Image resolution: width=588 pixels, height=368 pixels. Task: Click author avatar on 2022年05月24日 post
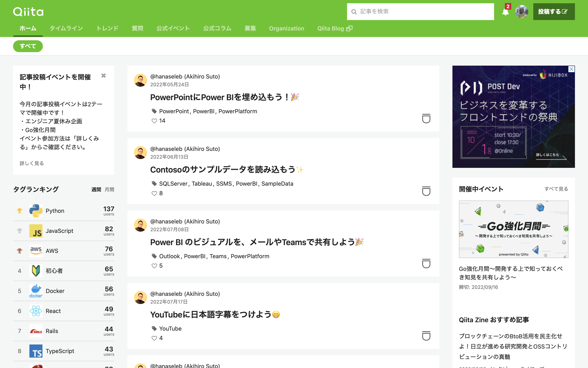[140, 80]
